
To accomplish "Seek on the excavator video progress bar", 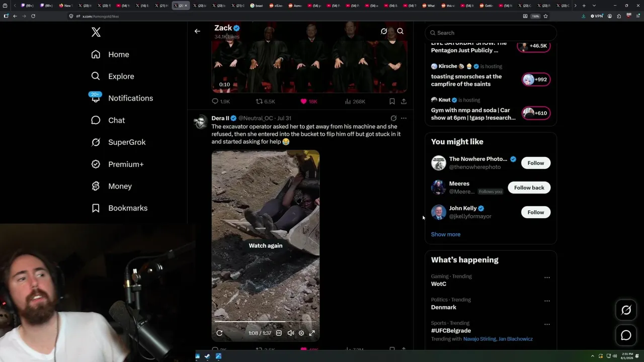I will (266, 322).
